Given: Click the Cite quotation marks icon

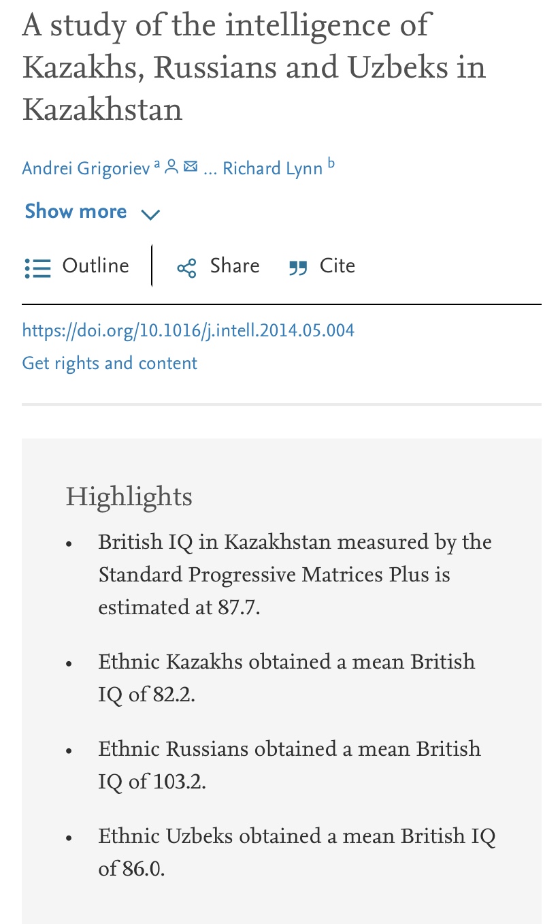Looking at the screenshot, I should [298, 268].
